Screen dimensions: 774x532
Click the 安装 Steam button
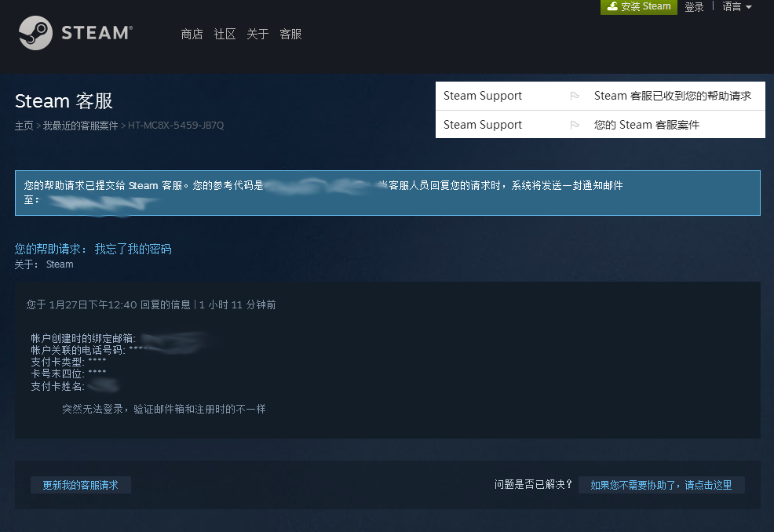639,6
